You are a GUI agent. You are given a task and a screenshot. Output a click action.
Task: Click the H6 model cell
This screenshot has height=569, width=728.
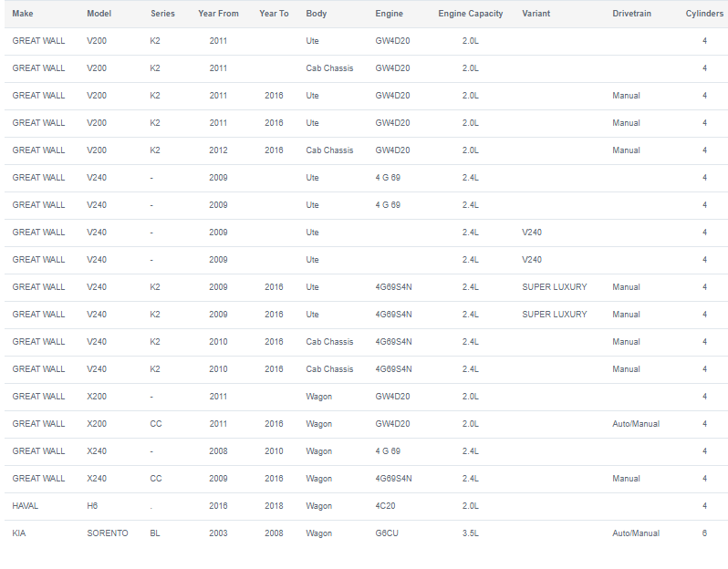(x=92, y=506)
